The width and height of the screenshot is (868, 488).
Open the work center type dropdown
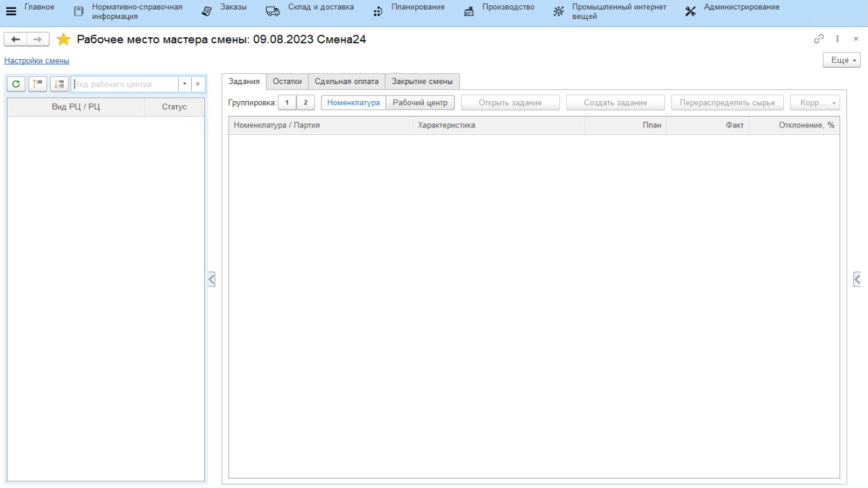point(184,84)
